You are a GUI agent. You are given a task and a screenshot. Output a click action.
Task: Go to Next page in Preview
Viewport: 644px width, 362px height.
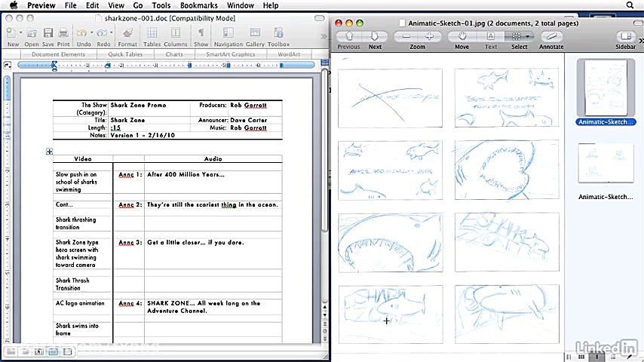tap(375, 38)
